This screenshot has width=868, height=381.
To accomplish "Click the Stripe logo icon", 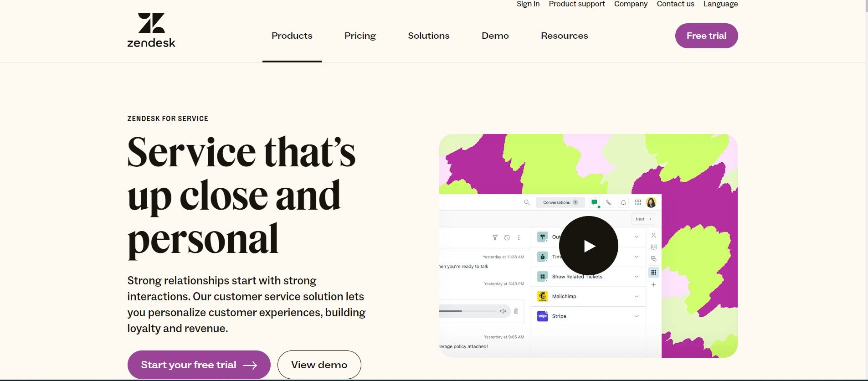I will point(543,316).
